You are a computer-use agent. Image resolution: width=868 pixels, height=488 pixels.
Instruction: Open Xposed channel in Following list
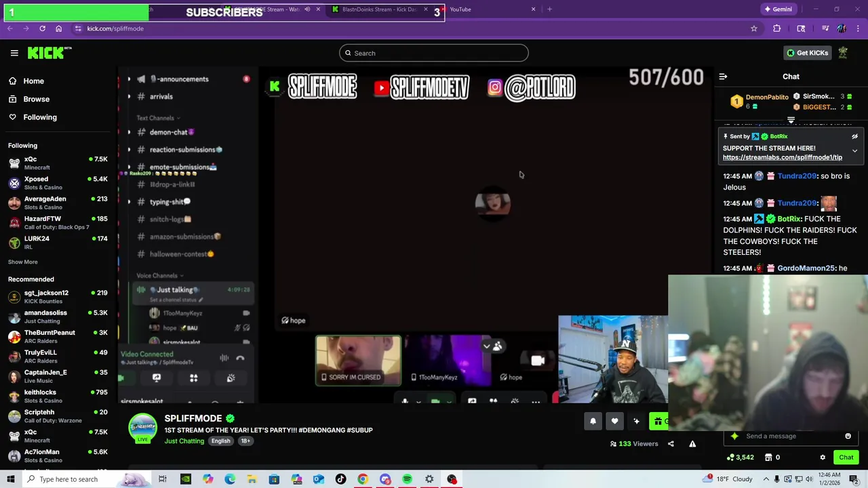click(58, 182)
